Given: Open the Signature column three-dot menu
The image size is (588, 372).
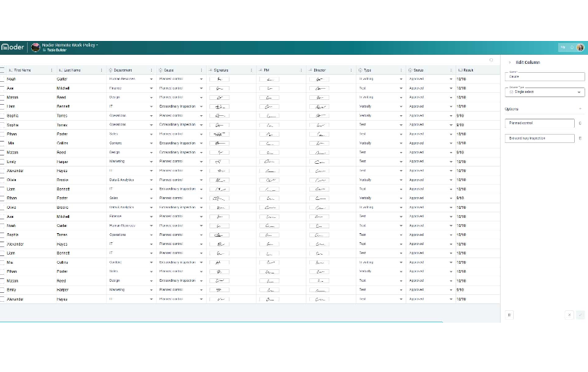Looking at the screenshot, I should click(251, 70).
